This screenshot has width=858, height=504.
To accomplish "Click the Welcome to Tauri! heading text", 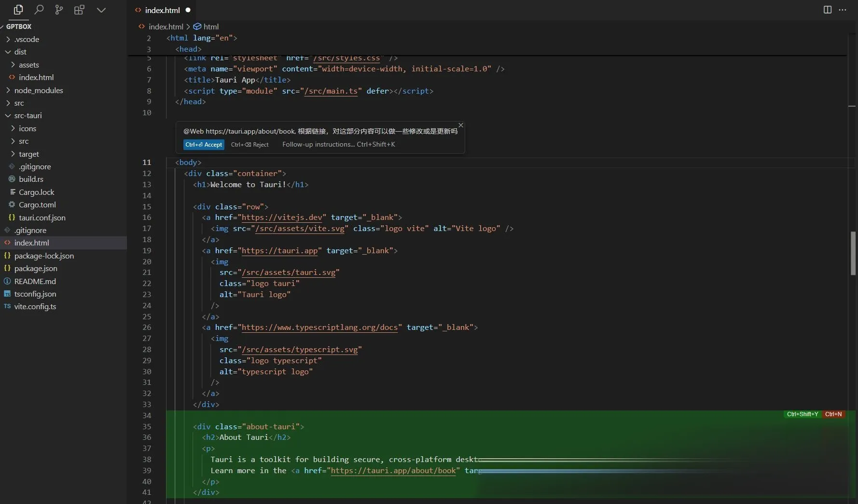I will click(x=248, y=185).
